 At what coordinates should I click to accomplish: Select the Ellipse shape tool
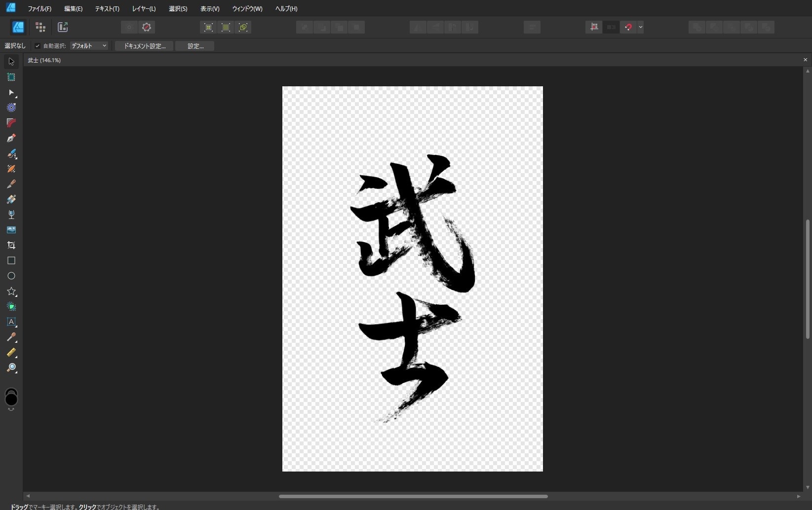coord(11,276)
